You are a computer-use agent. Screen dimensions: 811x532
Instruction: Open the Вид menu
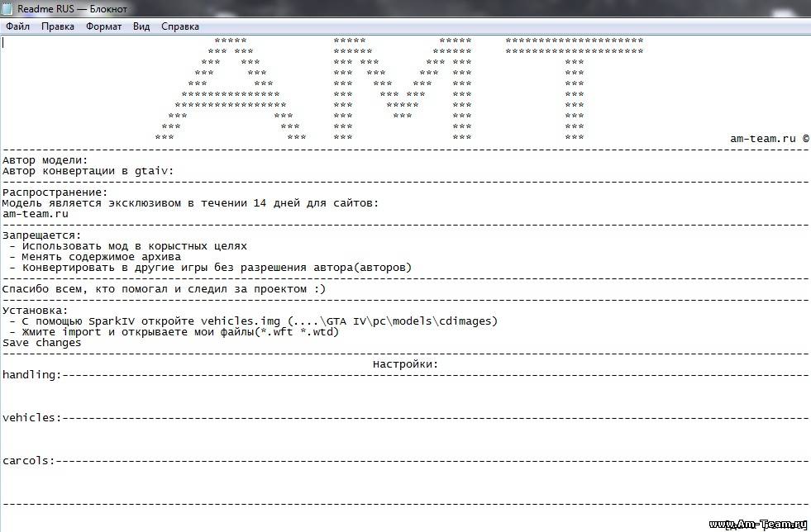click(x=141, y=26)
